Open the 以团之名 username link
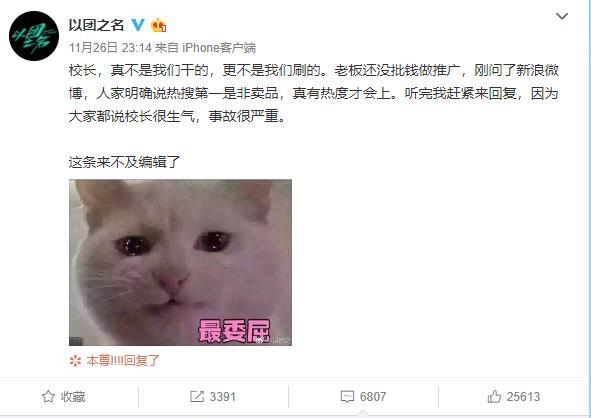This screenshot has height=418, width=591. (x=96, y=25)
